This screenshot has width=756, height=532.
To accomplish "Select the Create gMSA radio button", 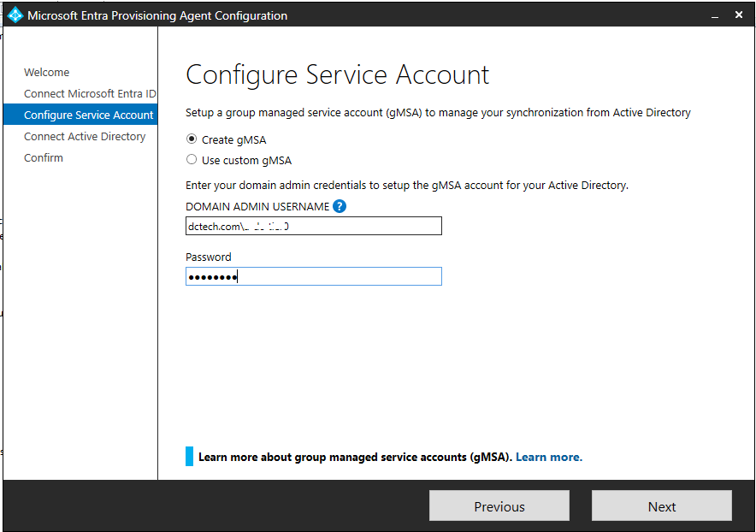I will [x=193, y=139].
